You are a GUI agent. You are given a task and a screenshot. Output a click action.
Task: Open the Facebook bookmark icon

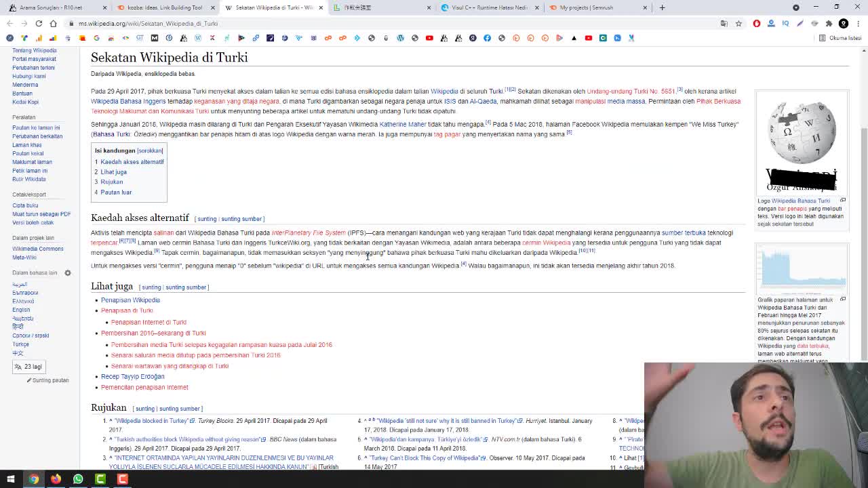click(x=487, y=38)
